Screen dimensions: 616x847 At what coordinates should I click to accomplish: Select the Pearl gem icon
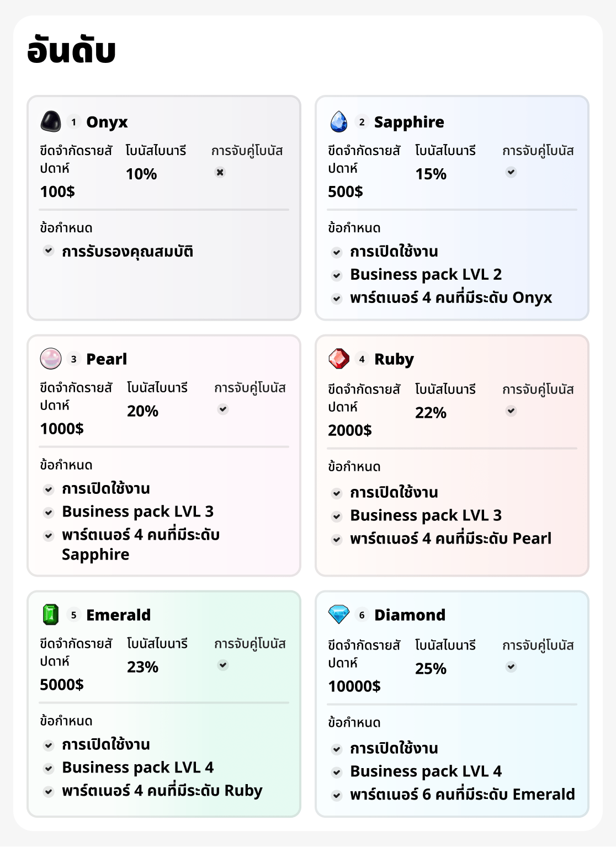pos(51,359)
